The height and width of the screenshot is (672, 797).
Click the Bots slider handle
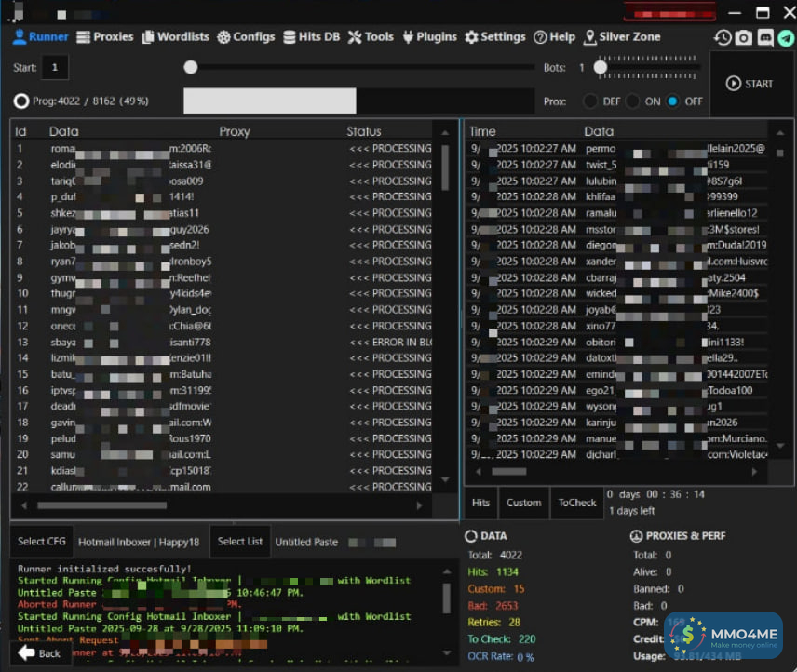(601, 67)
